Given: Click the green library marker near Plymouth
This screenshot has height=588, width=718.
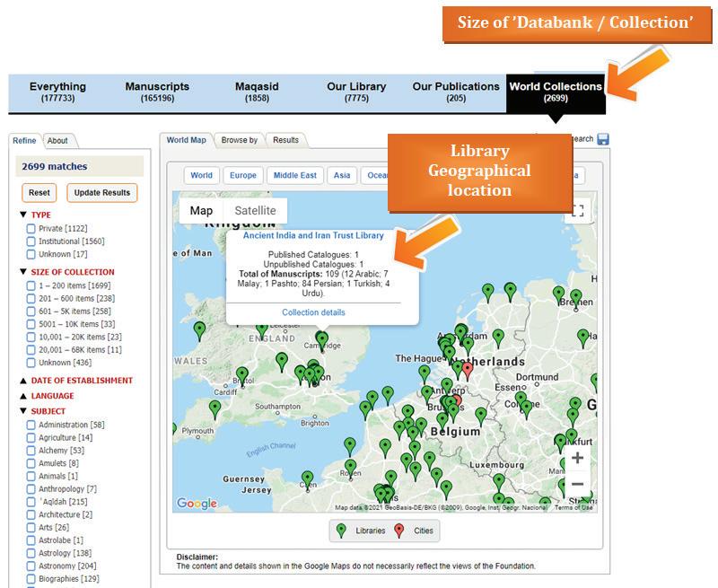Looking at the screenshot, I should 215,409.
